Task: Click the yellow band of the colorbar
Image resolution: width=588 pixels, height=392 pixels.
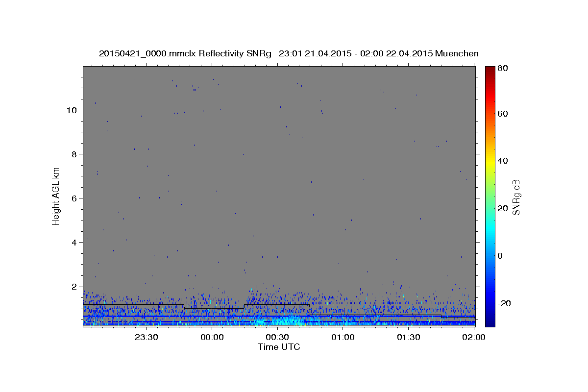Action: 490,162
